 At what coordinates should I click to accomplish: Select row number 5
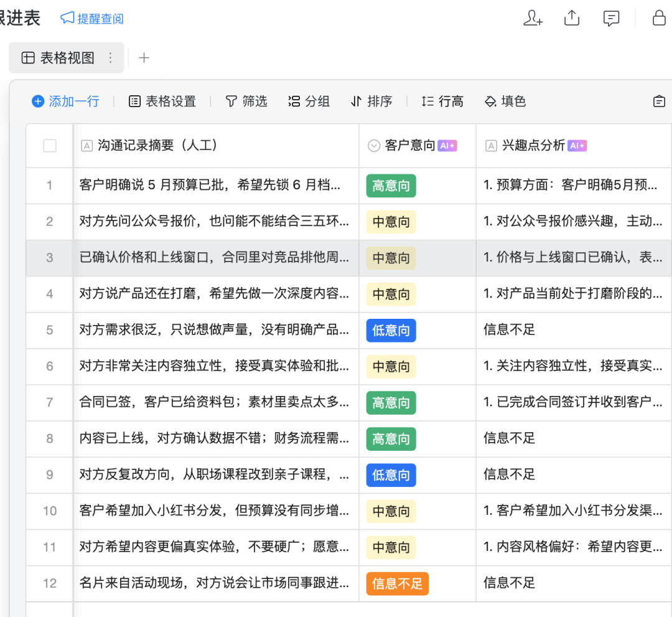click(50, 330)
